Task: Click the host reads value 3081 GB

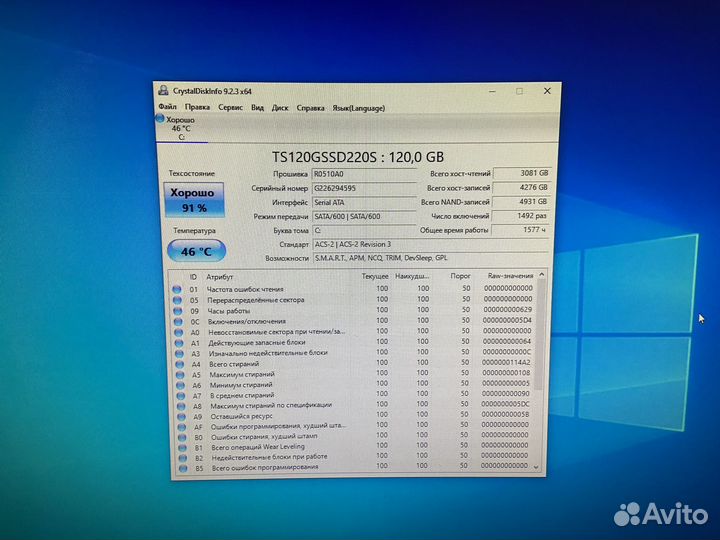Action: click(x=522, y=174)
